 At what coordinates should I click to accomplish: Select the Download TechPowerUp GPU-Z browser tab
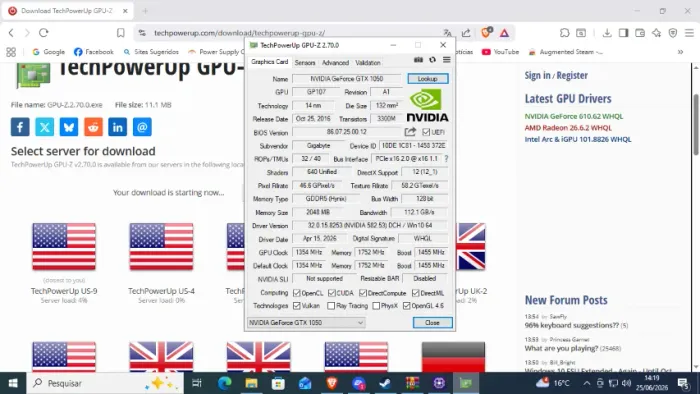click(67, 11)
